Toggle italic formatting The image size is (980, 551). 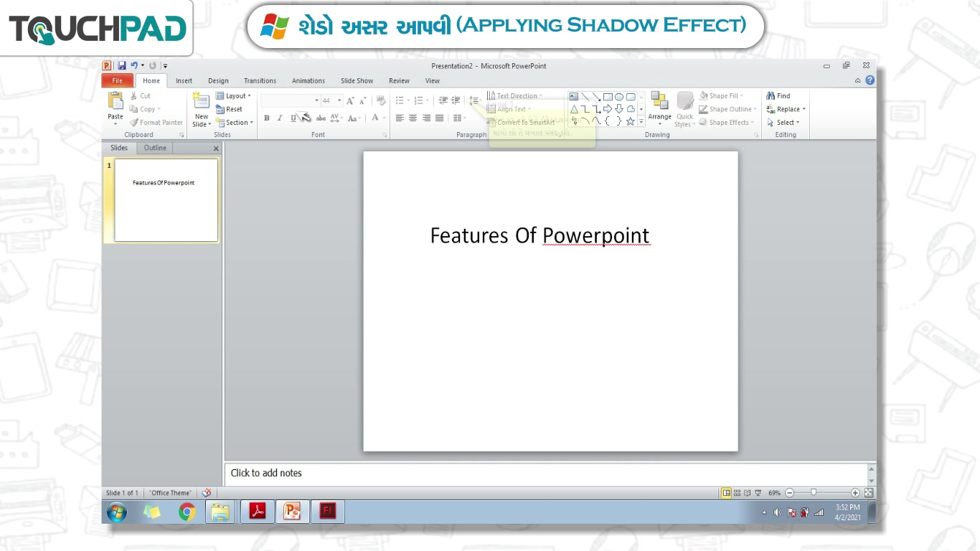(x=280, y=118)
